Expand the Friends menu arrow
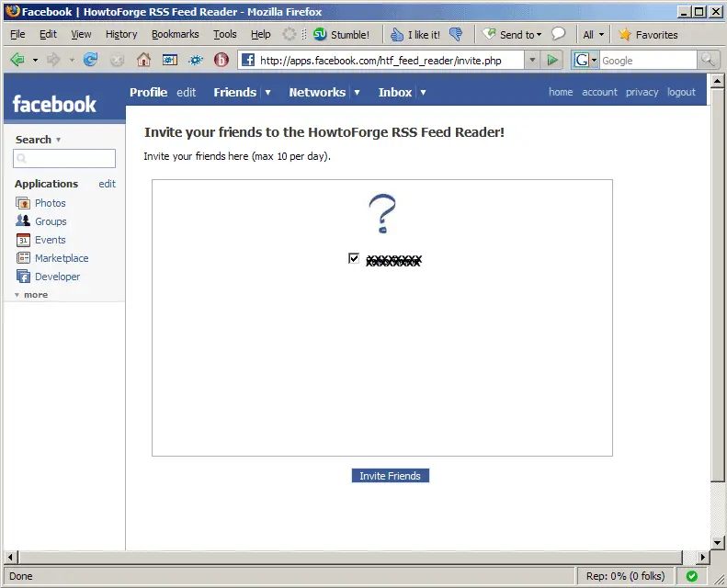 click(x=267, y=92)
